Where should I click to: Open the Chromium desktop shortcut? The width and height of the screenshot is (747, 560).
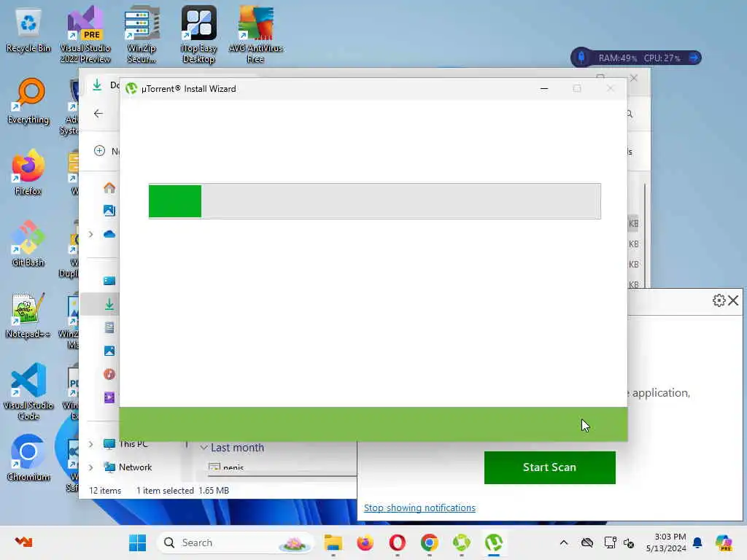pyautogui.click(x=28, y=459)
